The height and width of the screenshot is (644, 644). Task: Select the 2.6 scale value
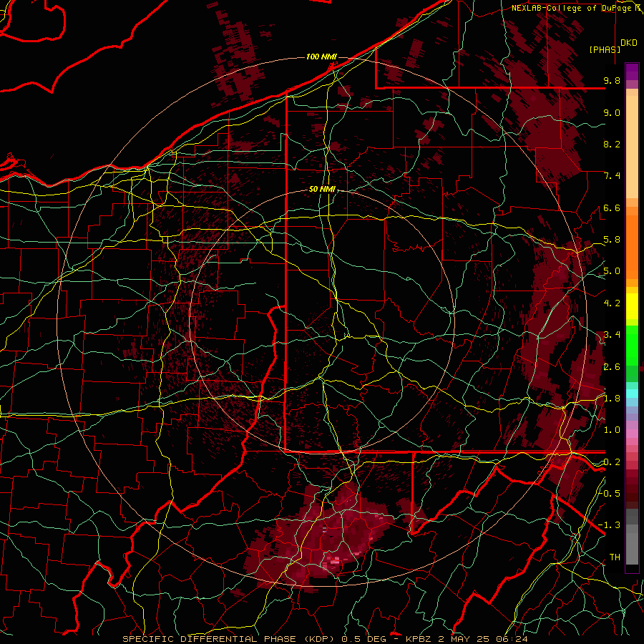(612, 367)
